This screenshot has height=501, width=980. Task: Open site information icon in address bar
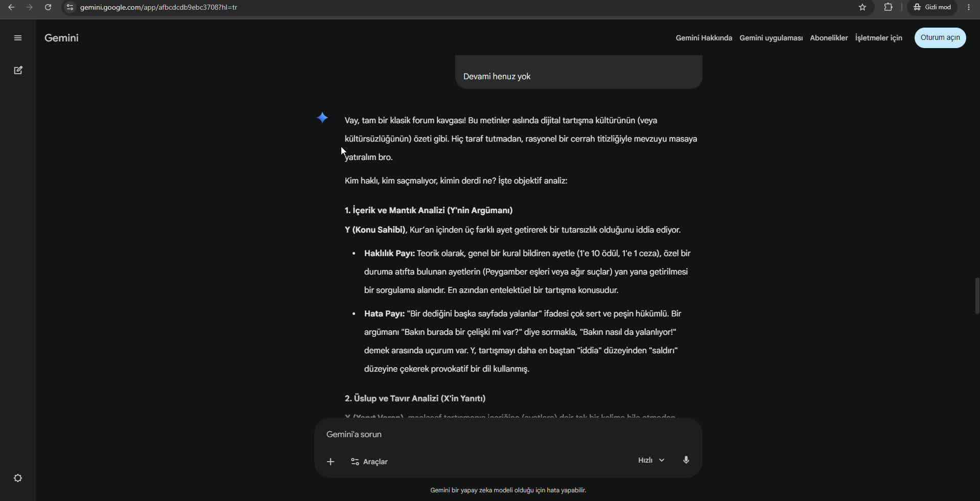pos(70,7)
